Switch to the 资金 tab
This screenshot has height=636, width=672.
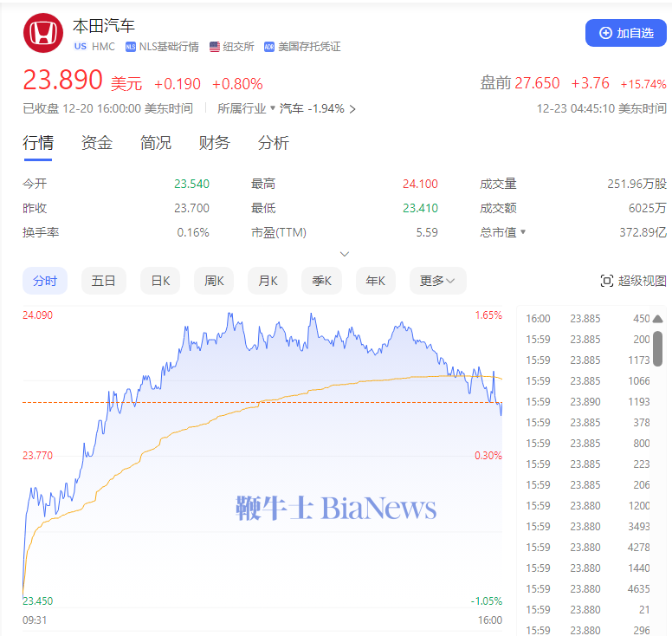pyautogui.click(x=97, y=143)
